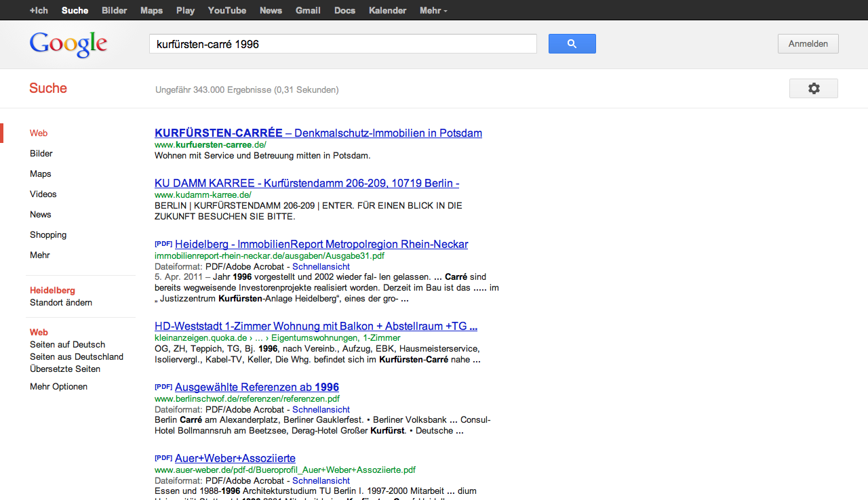This screenshot has height=500, width=868.
Task: Open Auer+Weber+Assoziierte result title
Action: [x=235, y=458]
